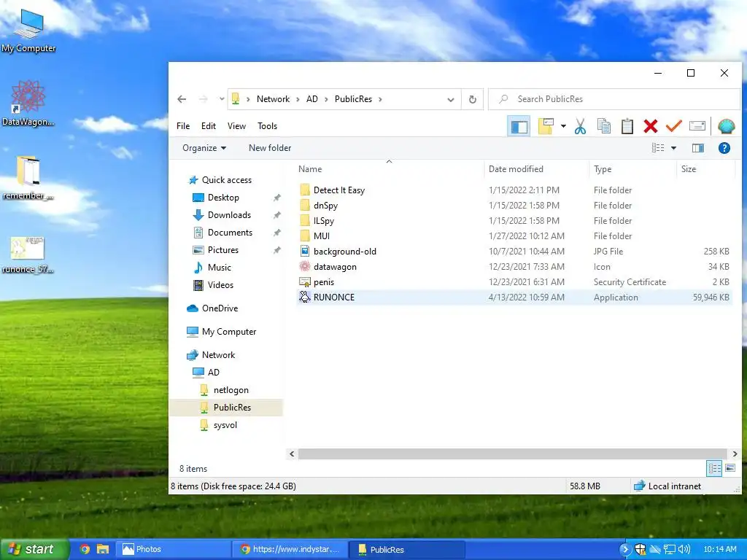Sort by the Type column header
This screenshot has height=560, width=747.
(x=633, y=169)
